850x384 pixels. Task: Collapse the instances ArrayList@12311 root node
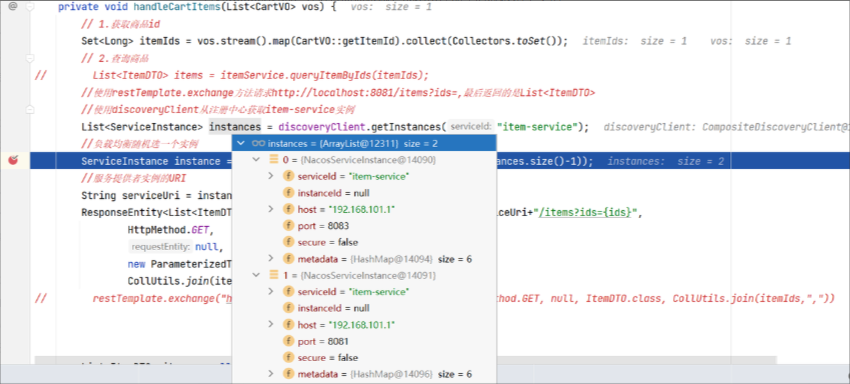click(x=241, y=143)
